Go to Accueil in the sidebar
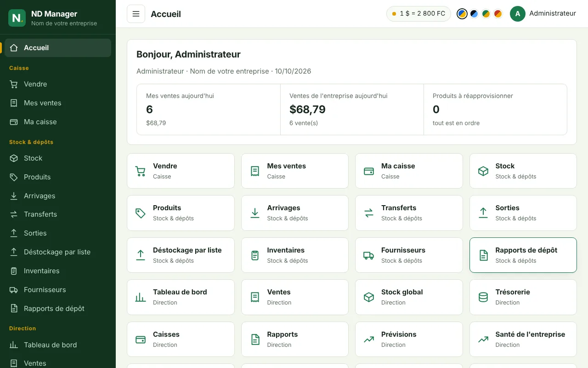Image resolution: width=588 pixels, height=368 pixels. (x=58, y=48)
